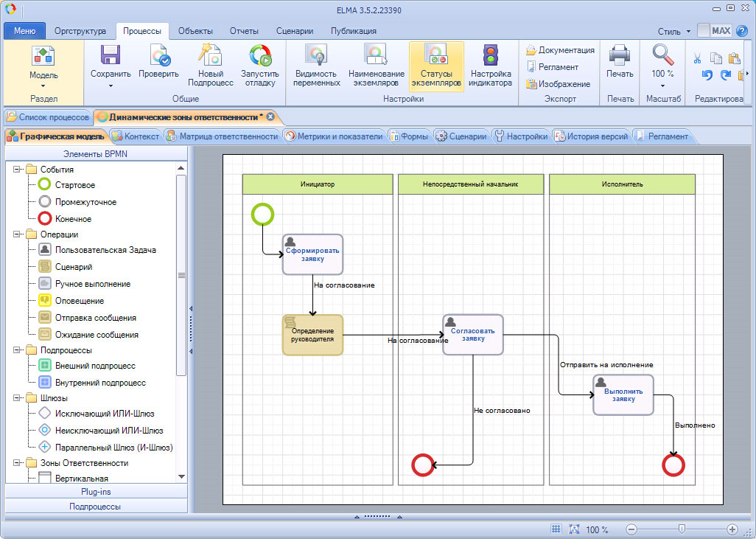Image resolution: width=756 pixels, height=539 pixels.
Task: Toggle the Статусы экземпляров button
Action: 436,66
